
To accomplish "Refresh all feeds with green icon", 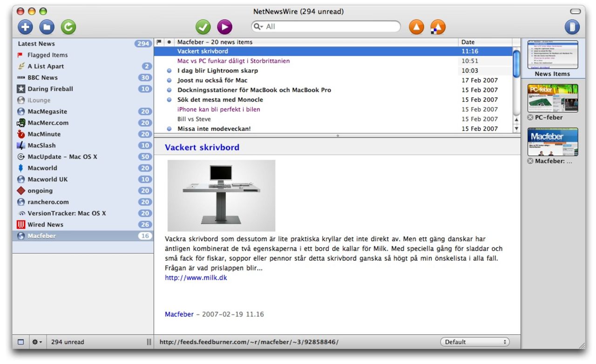I will [x=68, y=27].
